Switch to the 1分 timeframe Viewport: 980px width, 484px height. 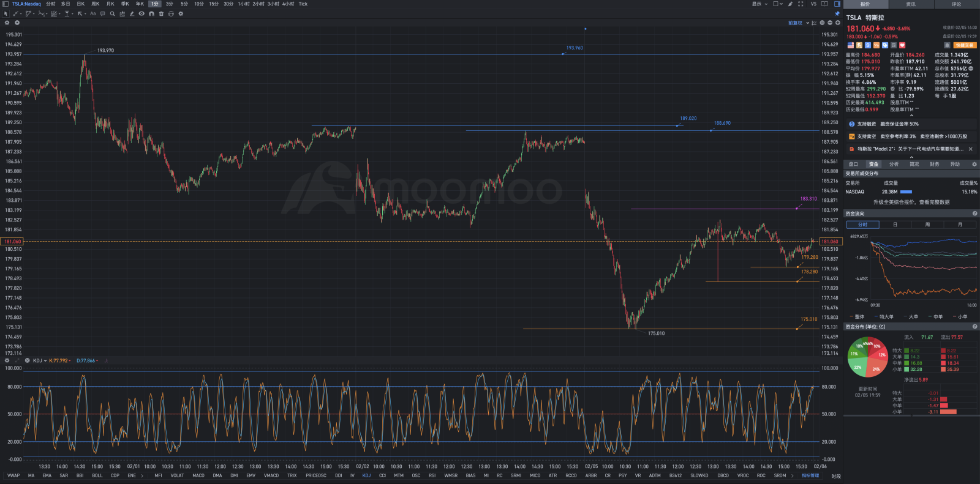155,4
